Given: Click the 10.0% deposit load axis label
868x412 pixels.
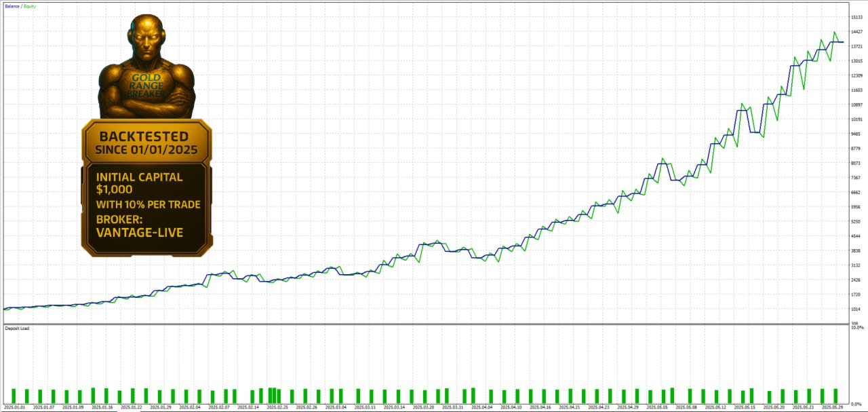Looking at the screenshot, I should click(856, 328).
